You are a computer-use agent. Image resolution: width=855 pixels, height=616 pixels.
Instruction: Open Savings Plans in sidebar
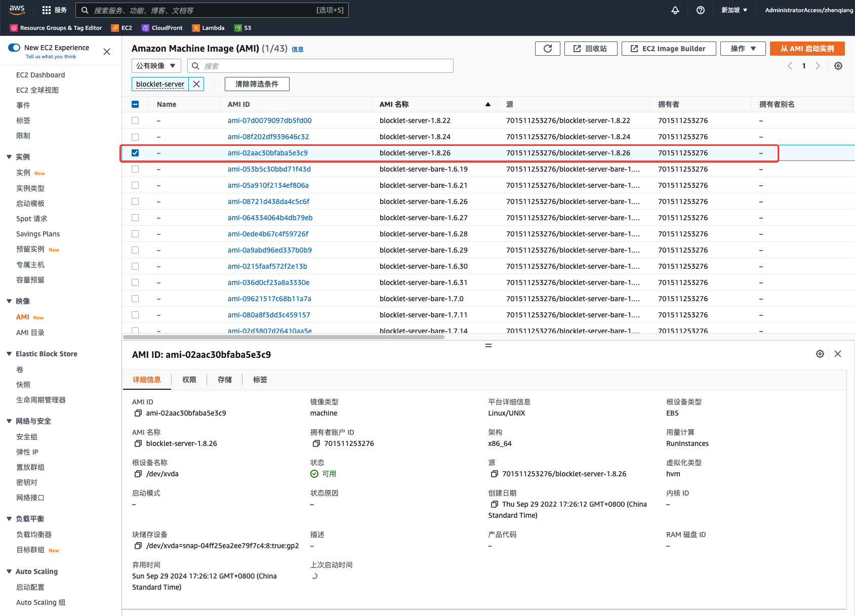pyautogui.click(x=38, y=234)
